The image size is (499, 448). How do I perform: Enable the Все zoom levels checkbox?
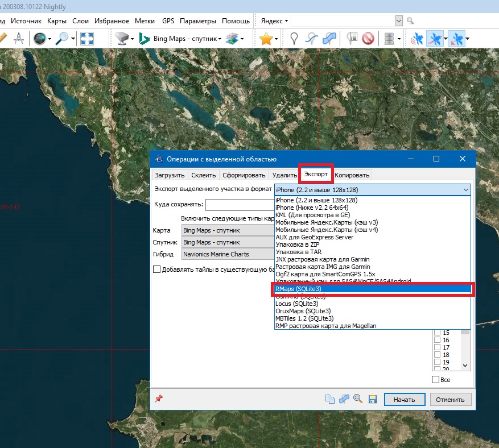click(x=436, y=379)
